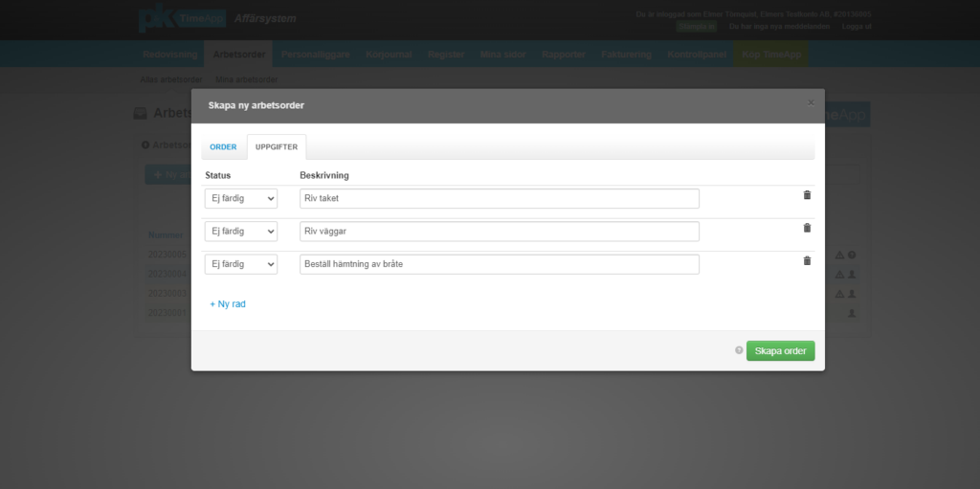The height and width of the screenshot is (489, 980).
Task: Click help icon beside Skapa order
Action: 739,350
